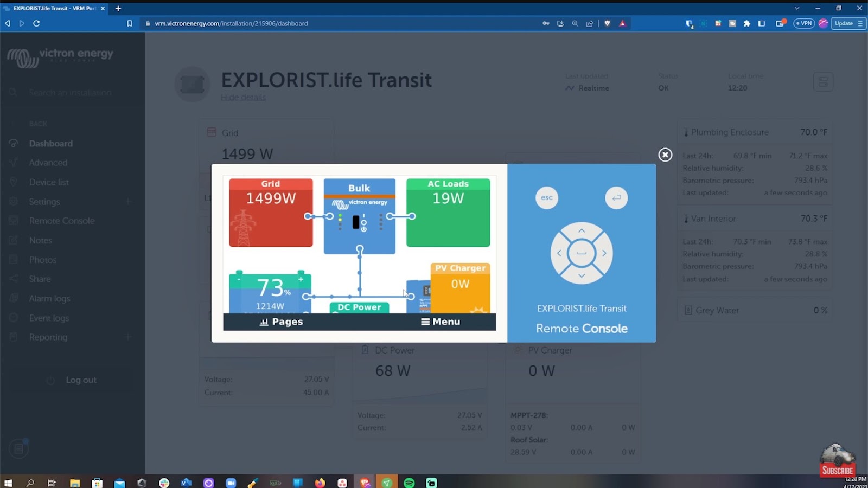Screen dimensions: 868x488
Task: Click the Hide details link
Action: coord(243,98)
